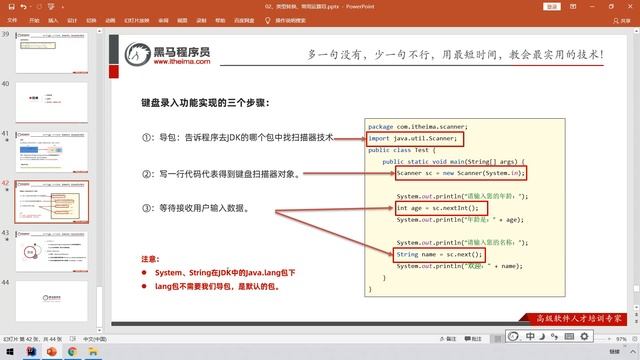Click the Ribbon Display Options icon
This screenshot has width=640, height=360.
[x=573, y=7]
